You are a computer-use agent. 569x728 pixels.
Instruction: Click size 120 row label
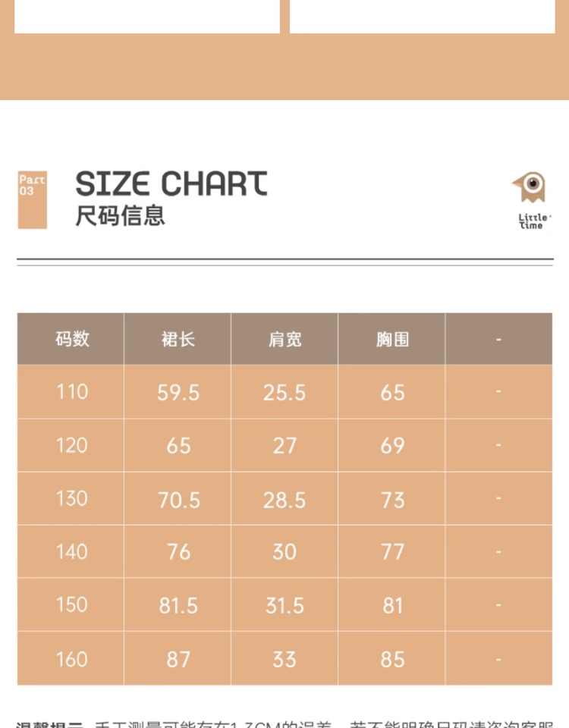71,445
